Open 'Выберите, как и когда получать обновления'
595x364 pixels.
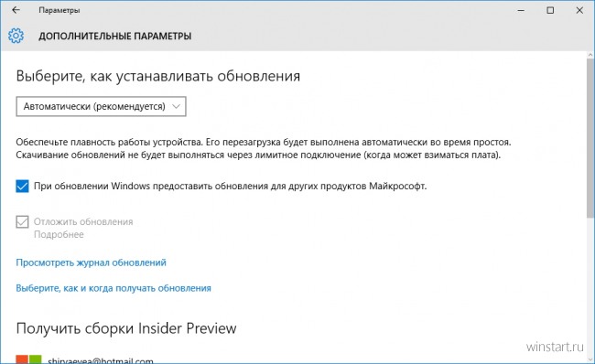click(x=114, y=288)
